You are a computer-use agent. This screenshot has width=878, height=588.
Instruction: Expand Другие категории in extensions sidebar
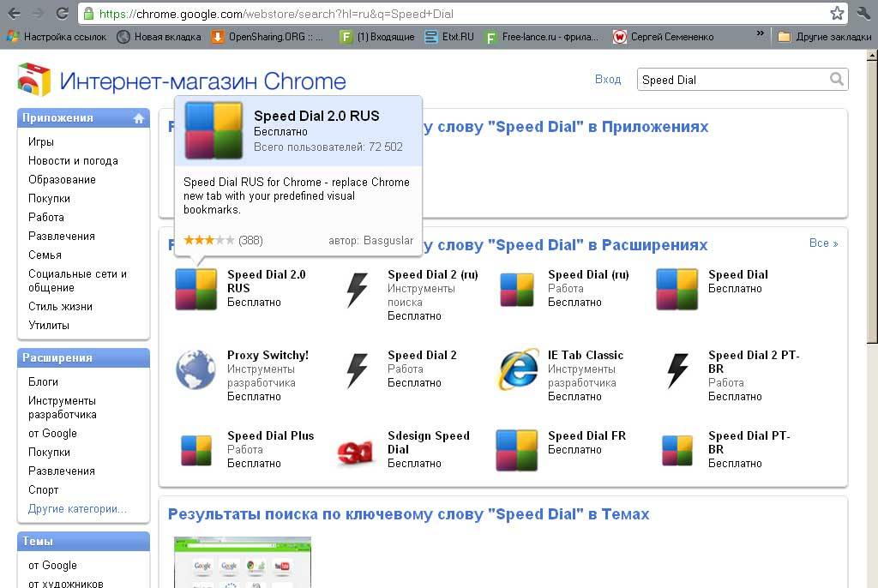click(x=77, y=509)
